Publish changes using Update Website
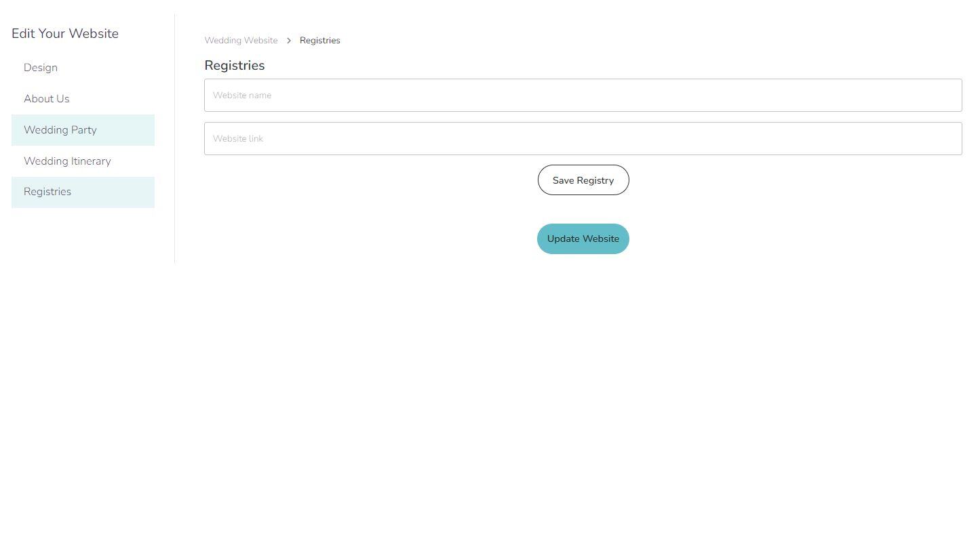 pyautogui.click(x=583, y=239)
